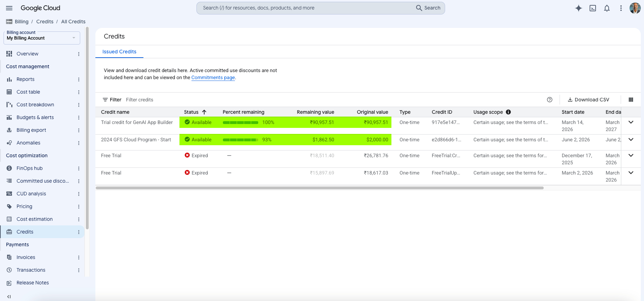Click Usage scope info icon
644x301 pixels.
click(x=508, y=112)
